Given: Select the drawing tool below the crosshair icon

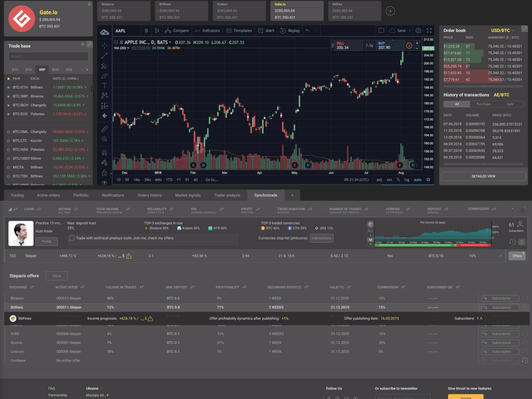Looking at the screenshot, I should [104, 56].
